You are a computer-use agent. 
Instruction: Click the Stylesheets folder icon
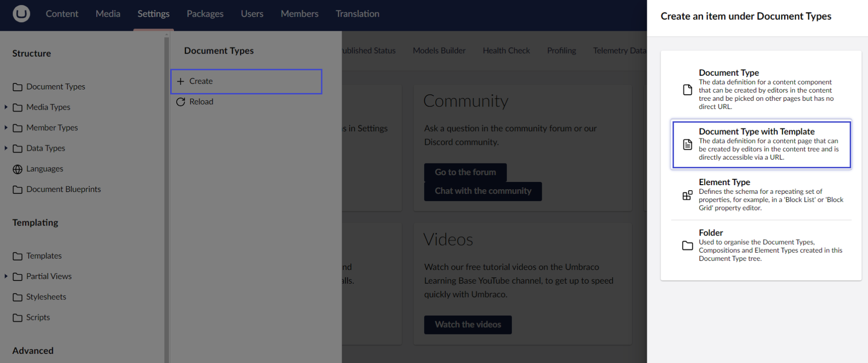point(17,297)
